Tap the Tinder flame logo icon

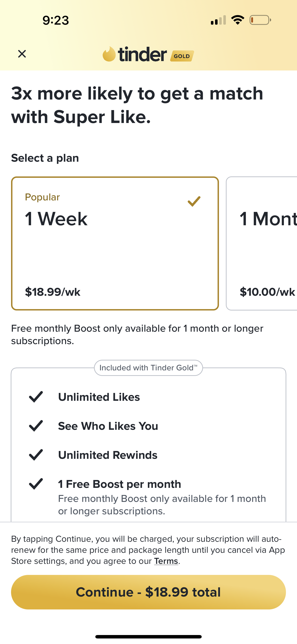click(109, 54)
